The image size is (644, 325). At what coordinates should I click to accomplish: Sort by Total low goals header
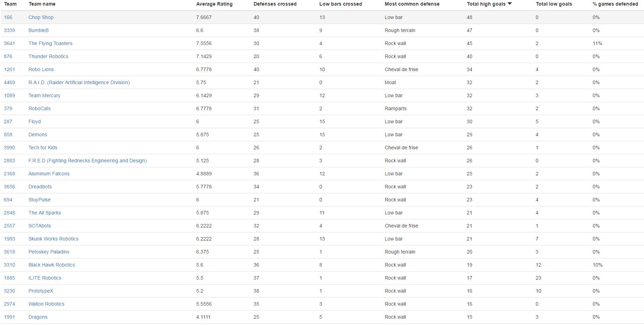(x=554, y=4)
